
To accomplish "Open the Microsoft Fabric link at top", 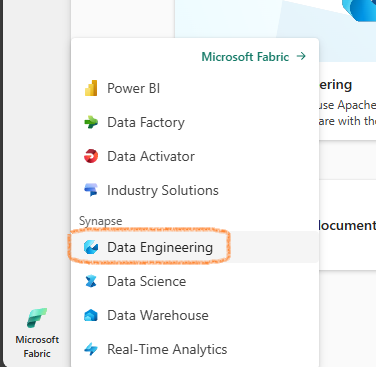I will 245,57.
